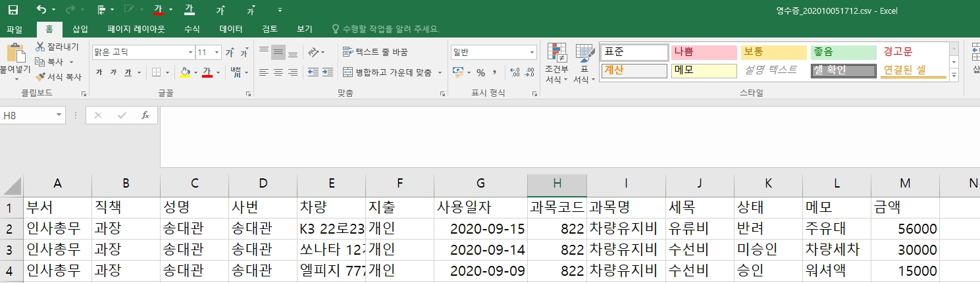Image resolution: width=980 pixels, height=283 pixels.
Task: Open Conditional Formatting (조건부 서식)
Action: pos(557,64)
